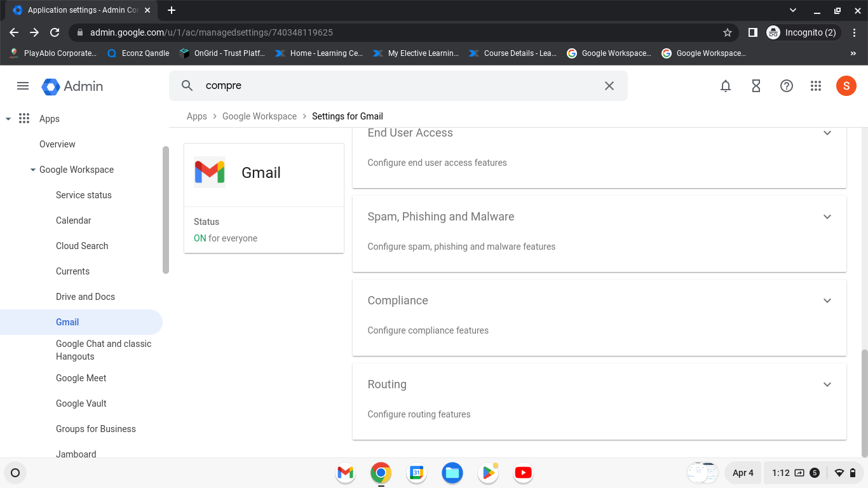868x488 pixels.
Task: Open Incognito profile indicator
Action: (x=803, y=32)
